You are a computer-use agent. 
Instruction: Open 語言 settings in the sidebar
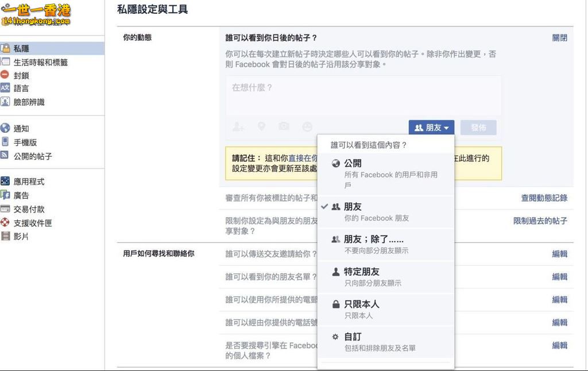(21, 88)
